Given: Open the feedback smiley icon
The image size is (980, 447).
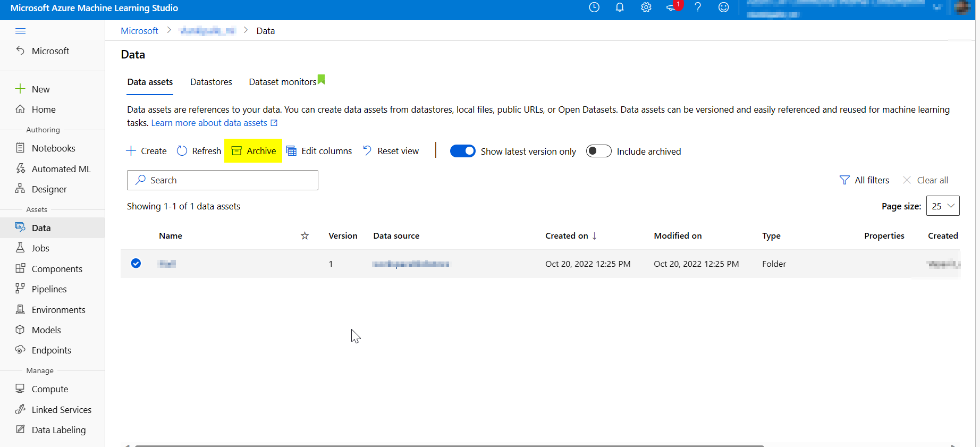Looking at the screenshot, I should (x=723, y=7).
